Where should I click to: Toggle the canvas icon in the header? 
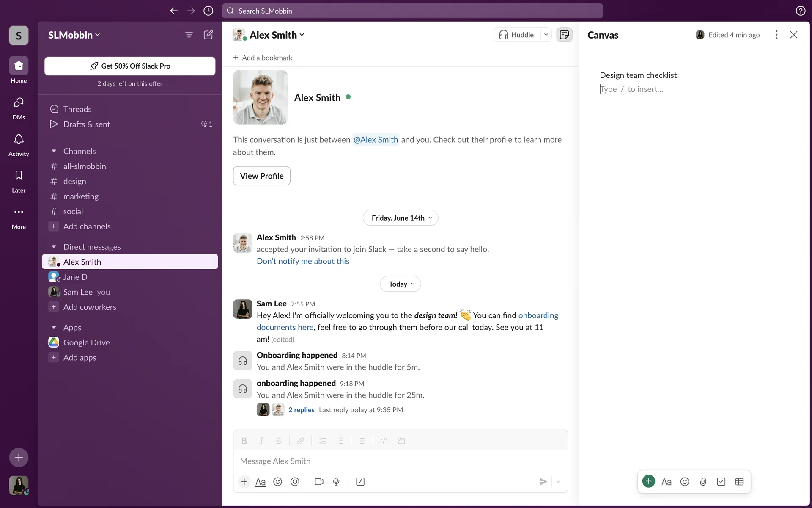[x=564, y=35]
